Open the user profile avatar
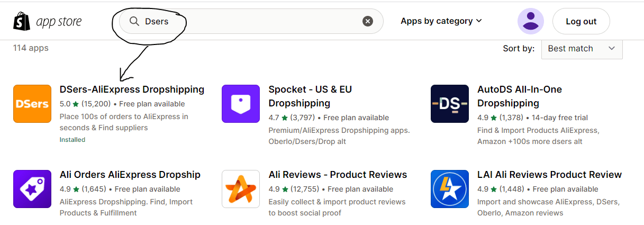This screenshot has height=225, width=644. 531,21
